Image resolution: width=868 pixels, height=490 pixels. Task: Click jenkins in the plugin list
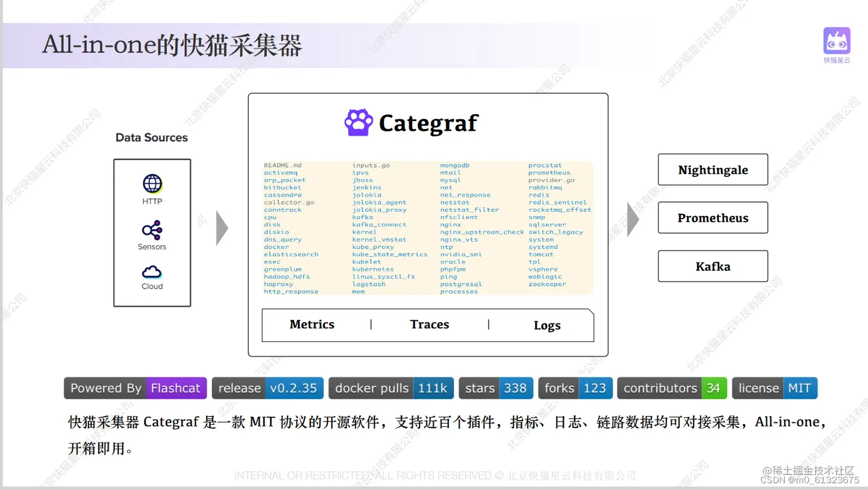click(x=367, y=188)
